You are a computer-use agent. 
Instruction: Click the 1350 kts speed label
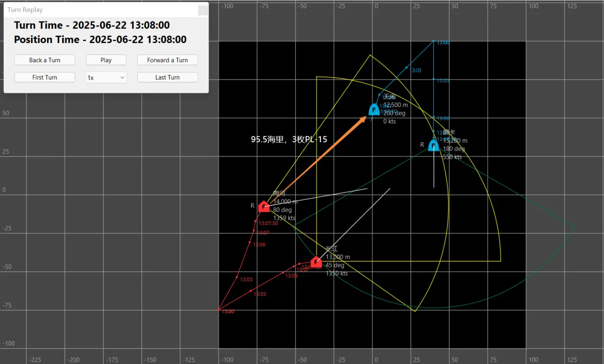click(x=336, y=273)
